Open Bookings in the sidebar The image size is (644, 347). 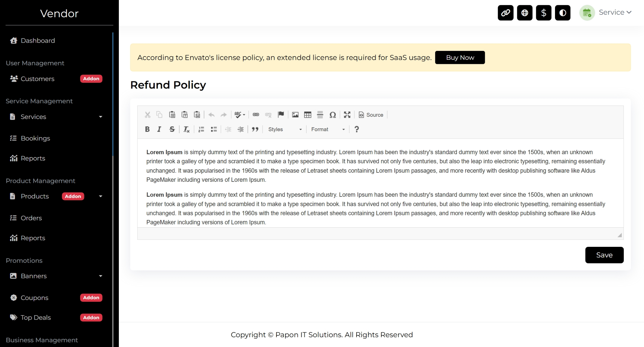coord(35,138)
